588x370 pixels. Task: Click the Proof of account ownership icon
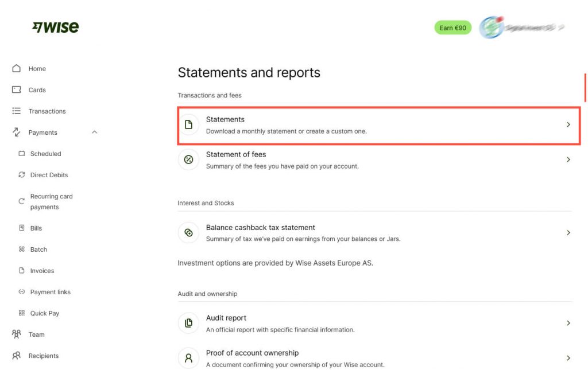click(x=188, y=358)
